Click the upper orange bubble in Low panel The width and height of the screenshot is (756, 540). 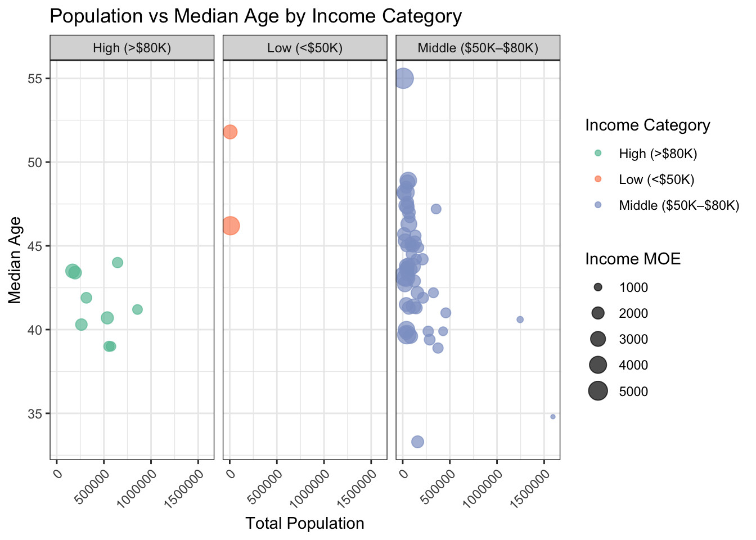point(230,132)
